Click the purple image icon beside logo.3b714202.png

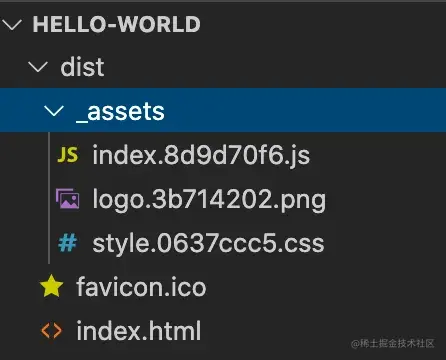tap(68, 199)
